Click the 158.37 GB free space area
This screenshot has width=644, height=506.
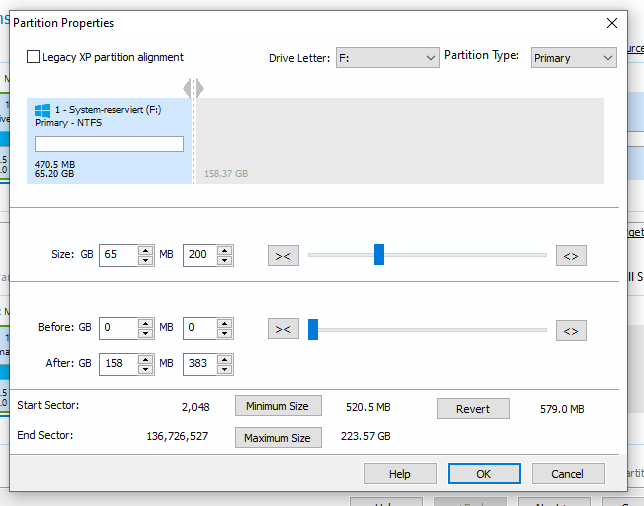click(400, 141)
